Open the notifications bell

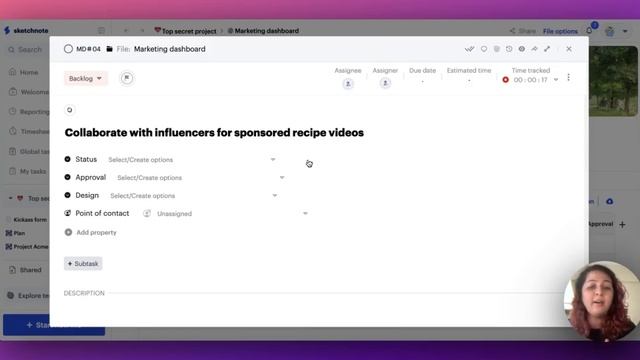click(x=590, y=30)
